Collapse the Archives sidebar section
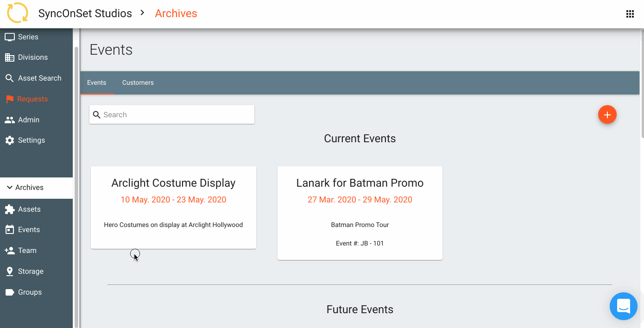Viewport: 644px width, 328px height. pos(37,188)
